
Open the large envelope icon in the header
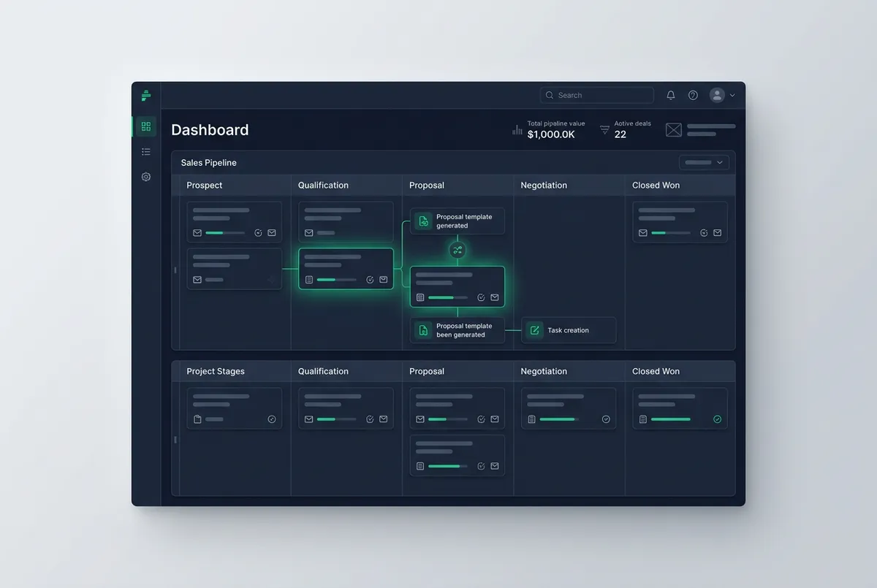coord(674,130)
